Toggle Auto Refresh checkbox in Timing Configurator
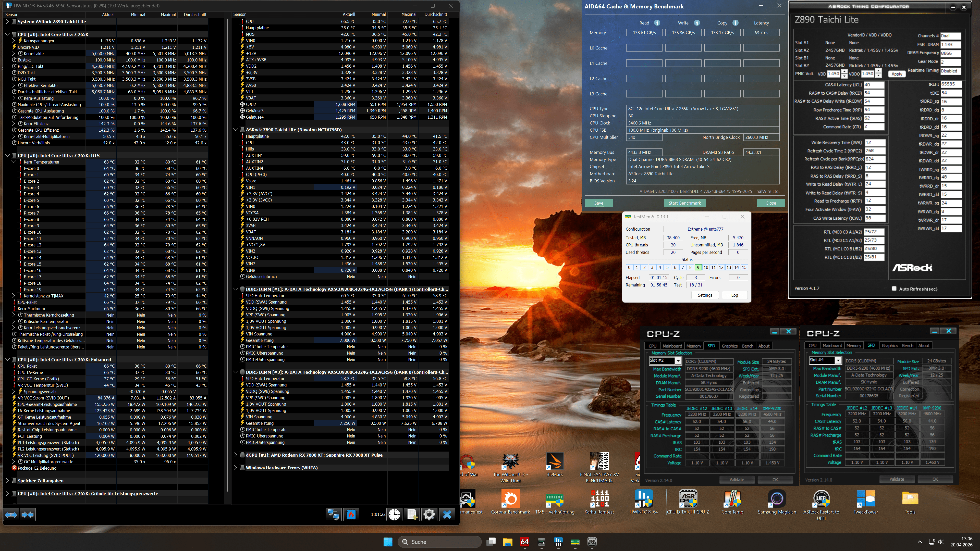 click(x=894, y=289)
